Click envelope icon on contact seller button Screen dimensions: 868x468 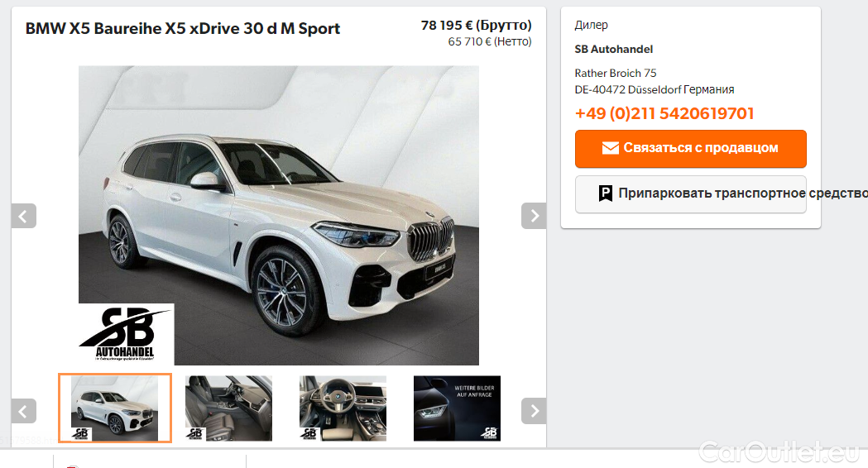point(610,148)
